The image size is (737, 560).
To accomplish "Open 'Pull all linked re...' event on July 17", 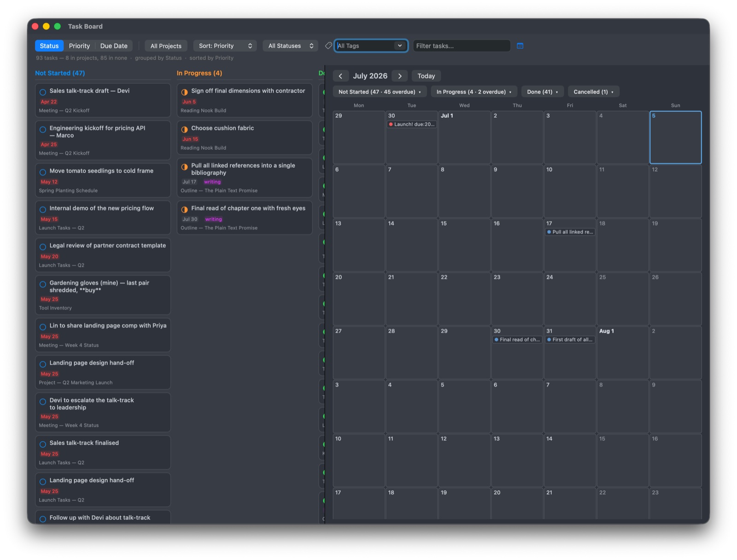I will [570, 232].
